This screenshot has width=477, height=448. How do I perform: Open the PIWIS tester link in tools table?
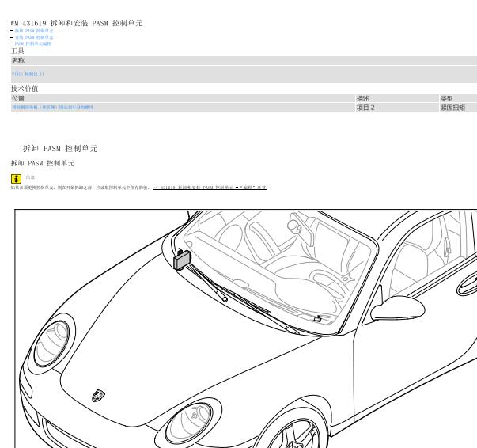coord(28,74)
